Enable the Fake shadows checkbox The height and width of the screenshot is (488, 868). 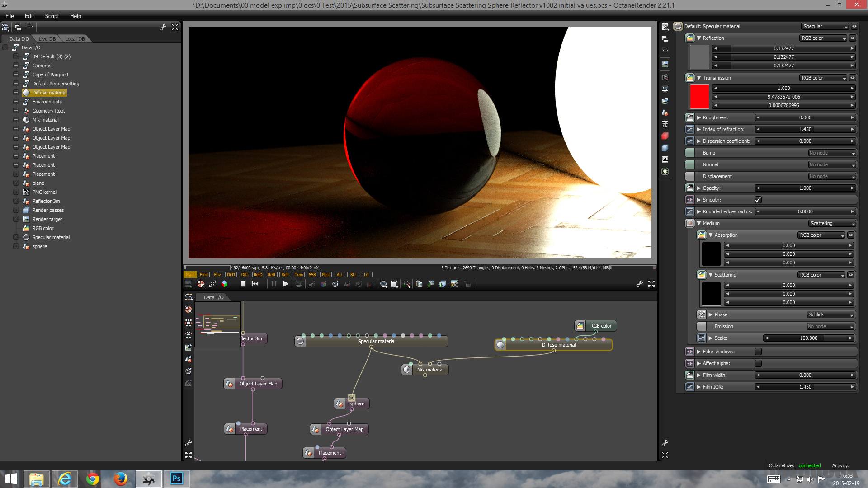coord(758,352)
